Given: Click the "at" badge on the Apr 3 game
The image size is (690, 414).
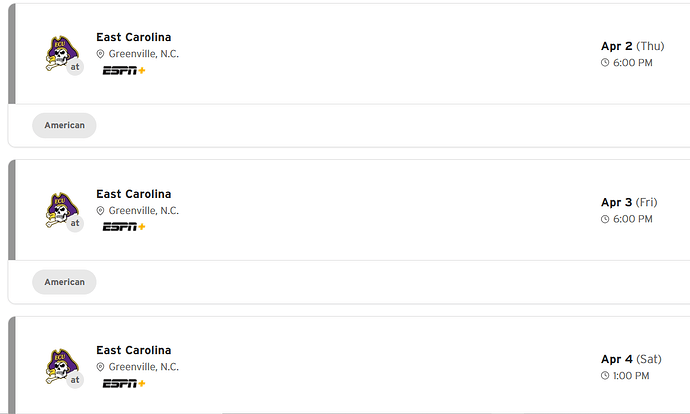Looking at the screenshot, I should click(74, 224).
